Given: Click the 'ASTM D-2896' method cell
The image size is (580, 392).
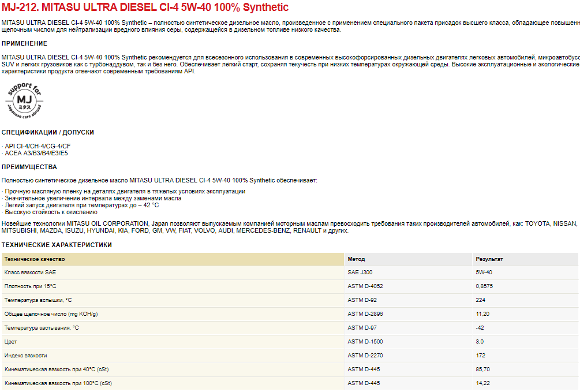Looking at the screenshot, I should click(x=365, y=313).
